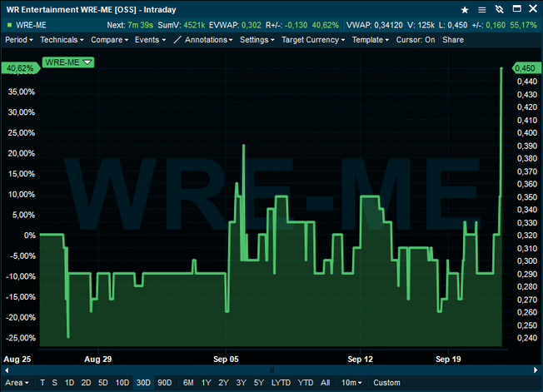This screenshot has width=543, height=392.
Task: Select the 5Y period
Action: 259,383
